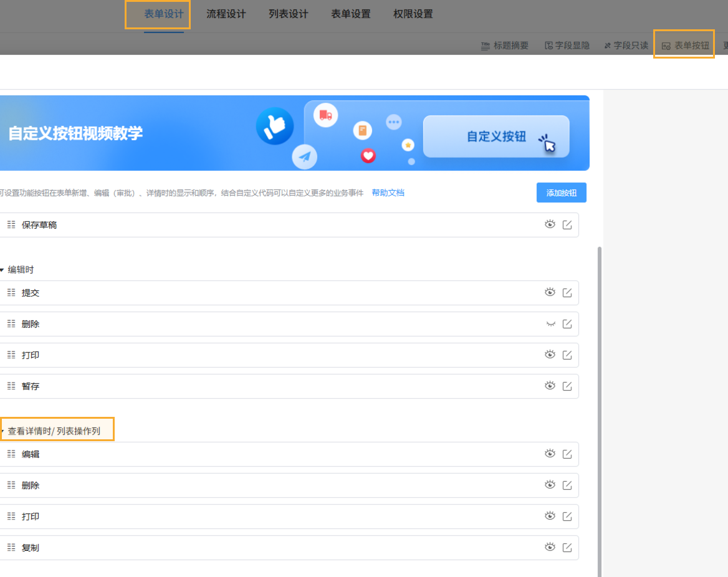This screenshot has width=728, height=577.
Task: Click drag handle of 打印 in 编辑时 section
Action: [11, 355]
